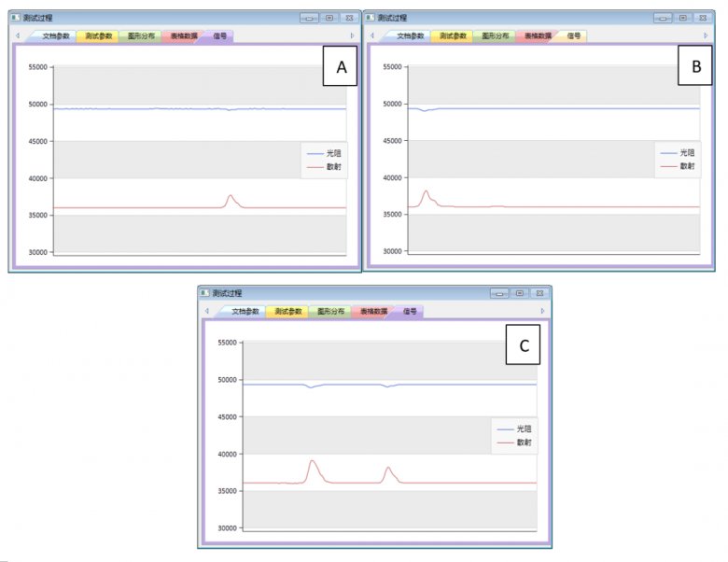
Task: Switch to 测试参数 tab in window A
Action: [99, 35]
